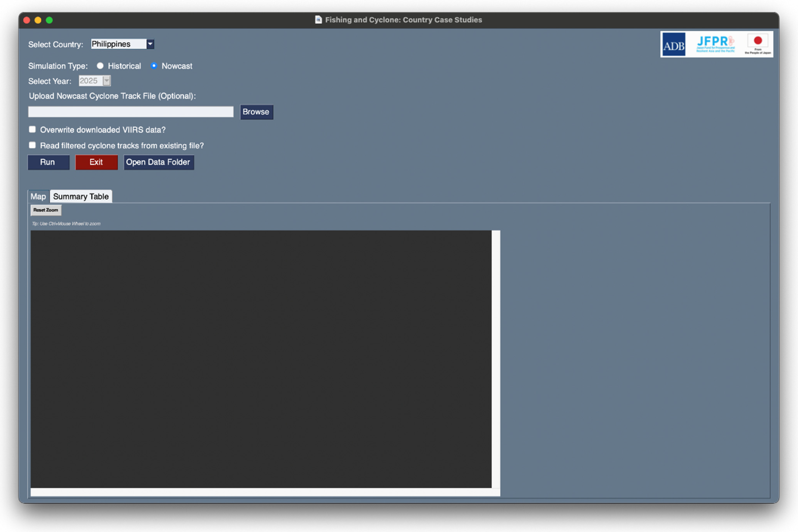Image resolution: width=798 pixels, height=532 pixels.
Task: Click the red Exit button
Action: (x=96, y=162)
